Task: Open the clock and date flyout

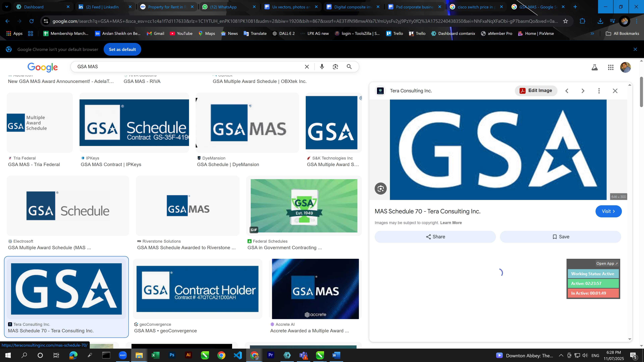Action: click(614, 355)
